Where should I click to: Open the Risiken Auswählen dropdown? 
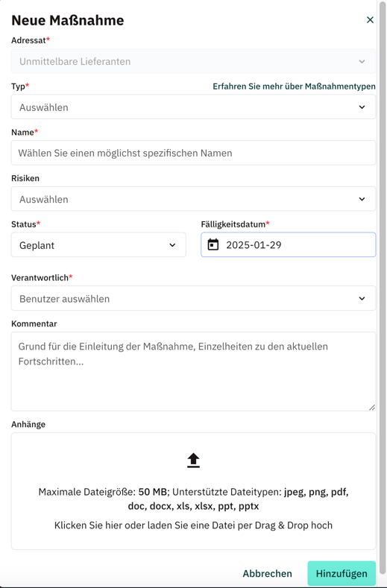click(193, 199)
